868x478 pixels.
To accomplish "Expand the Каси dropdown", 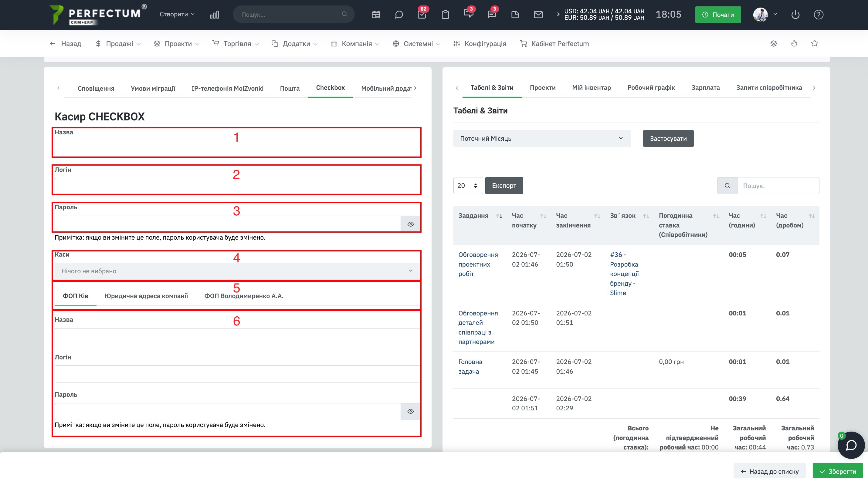I will pos(237,271).
